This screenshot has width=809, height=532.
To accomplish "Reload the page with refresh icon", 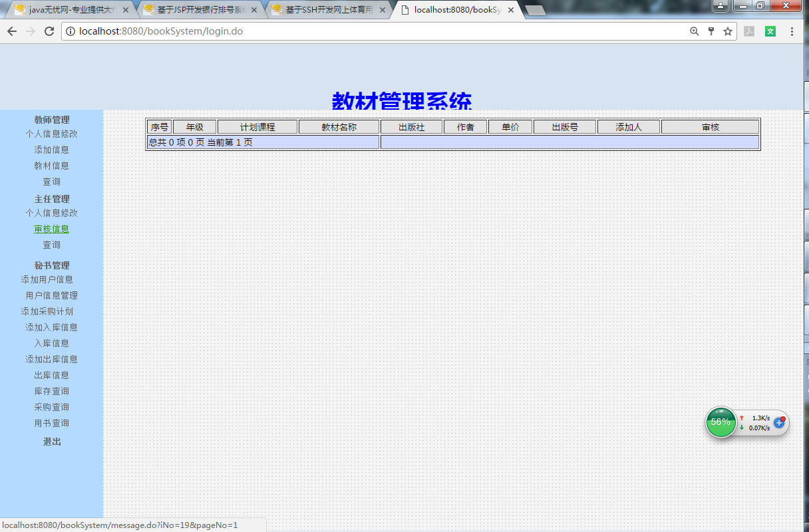I will [x=49, y=31].
